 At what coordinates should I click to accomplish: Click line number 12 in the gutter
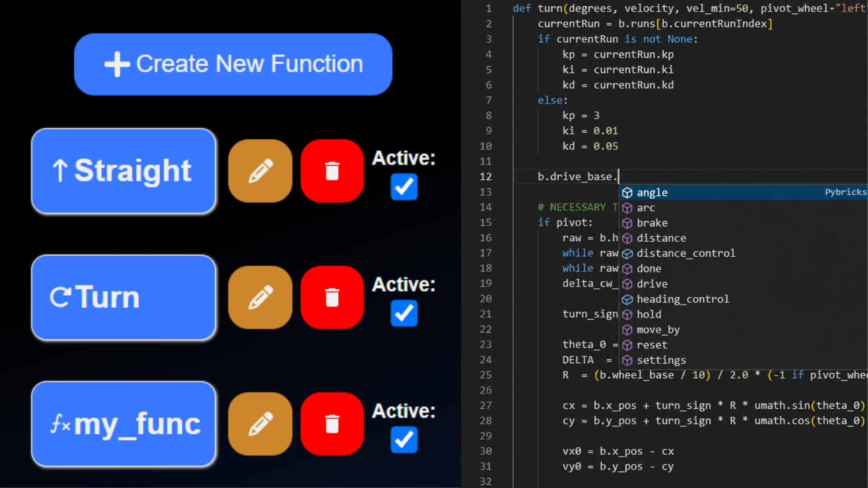(486, 177)
